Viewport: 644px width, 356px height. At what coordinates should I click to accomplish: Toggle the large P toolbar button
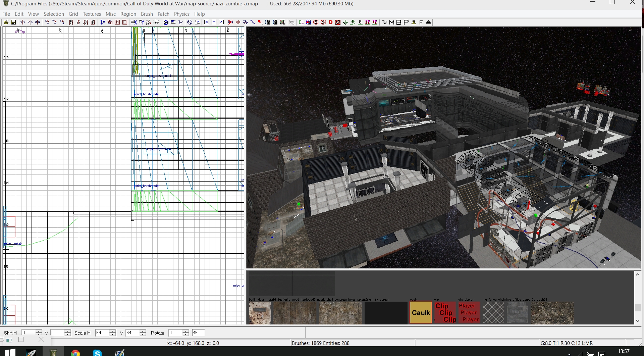(x=406, y=22)
